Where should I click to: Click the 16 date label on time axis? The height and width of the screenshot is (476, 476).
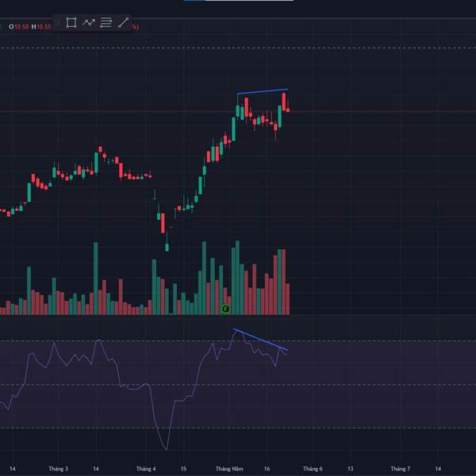[x=267, y=469]
